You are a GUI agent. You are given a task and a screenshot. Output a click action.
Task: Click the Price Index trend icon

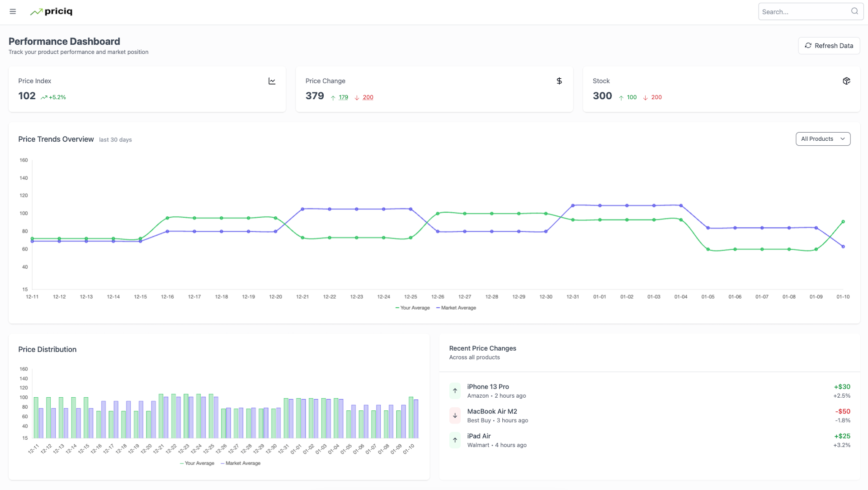pos(271,81)
